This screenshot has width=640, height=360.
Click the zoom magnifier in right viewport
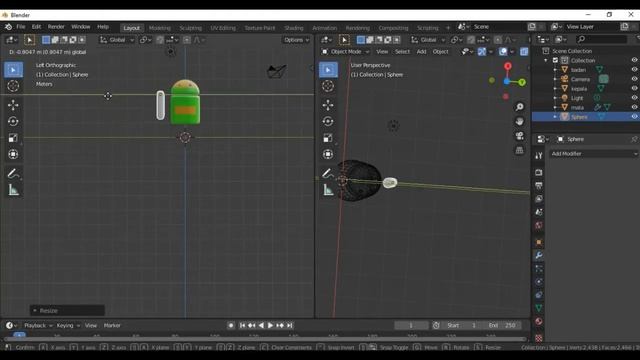point(519,107)
